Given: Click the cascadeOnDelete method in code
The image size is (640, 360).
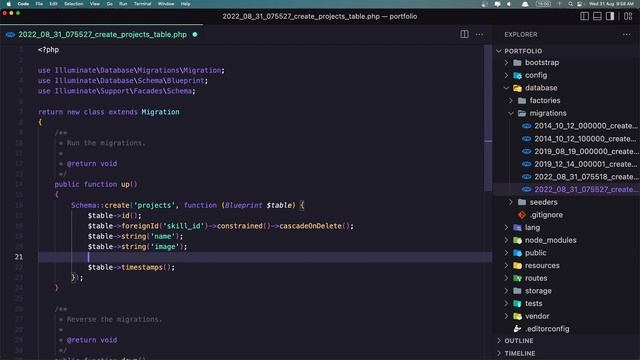Looking at the screenshot, I should tap(311, 226).
